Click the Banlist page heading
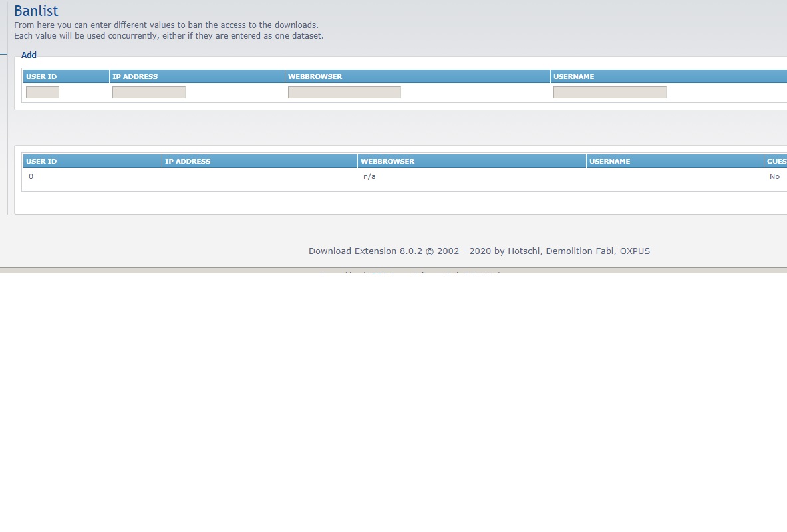 (36, 11)
